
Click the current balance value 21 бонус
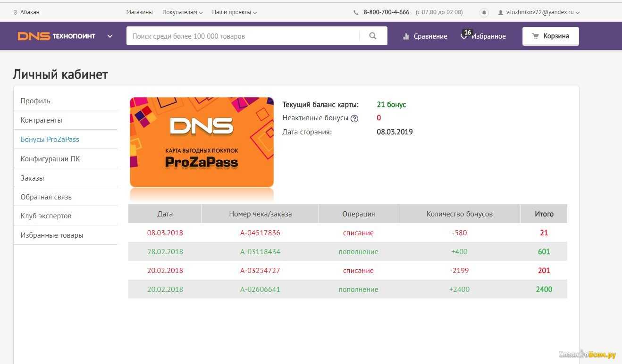tap(391, 105)
